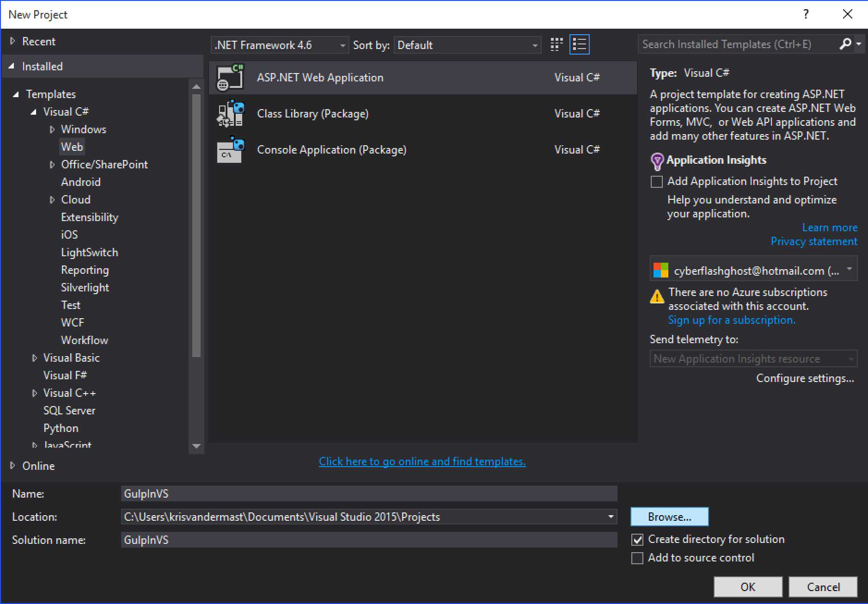The image size is (868, 604).
Task: Expand the Windows templates node
Action: pyautogui.click(x=52, y=129)
